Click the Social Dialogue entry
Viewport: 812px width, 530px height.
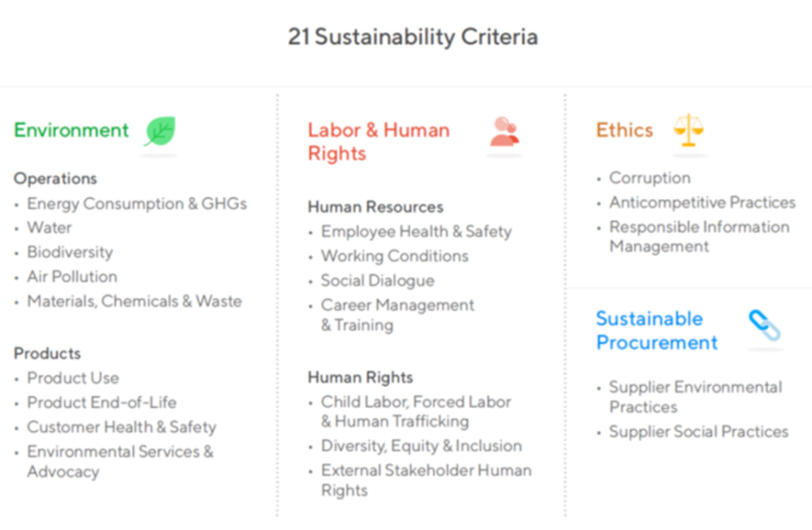point(377,280)
